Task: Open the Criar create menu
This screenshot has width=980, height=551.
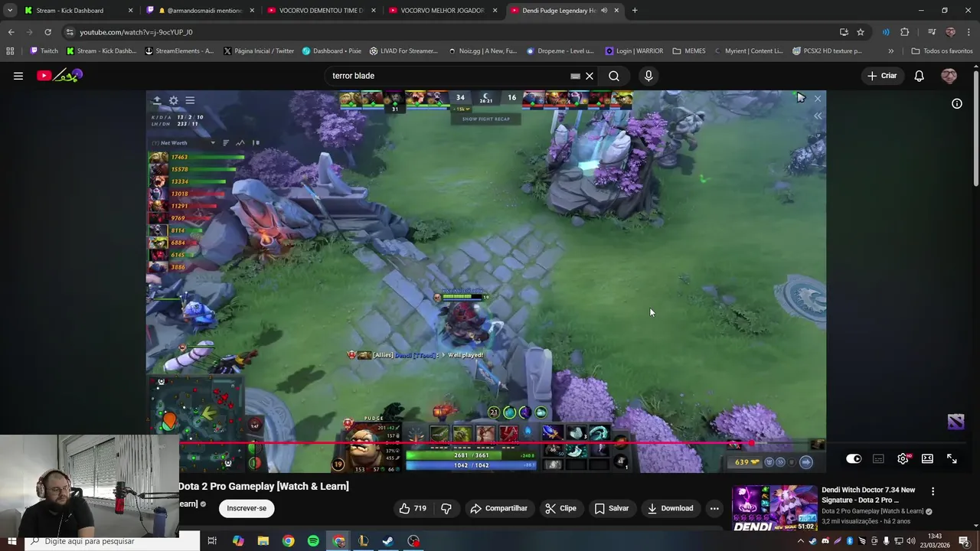Action: (x=881, y=76)
